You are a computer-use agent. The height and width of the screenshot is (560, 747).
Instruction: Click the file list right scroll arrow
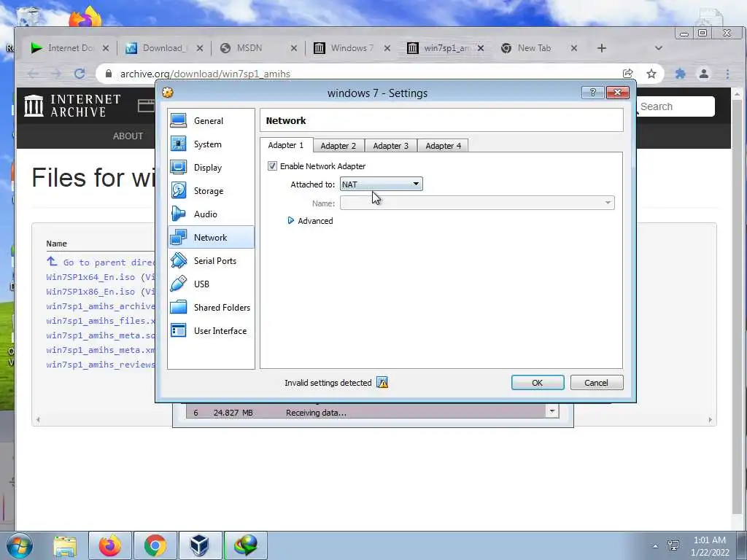point(710,420)
